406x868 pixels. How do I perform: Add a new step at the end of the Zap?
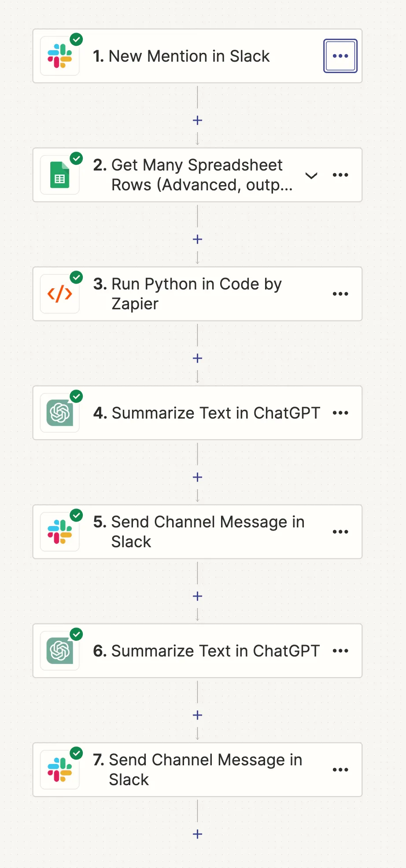[x=197, y=834]
